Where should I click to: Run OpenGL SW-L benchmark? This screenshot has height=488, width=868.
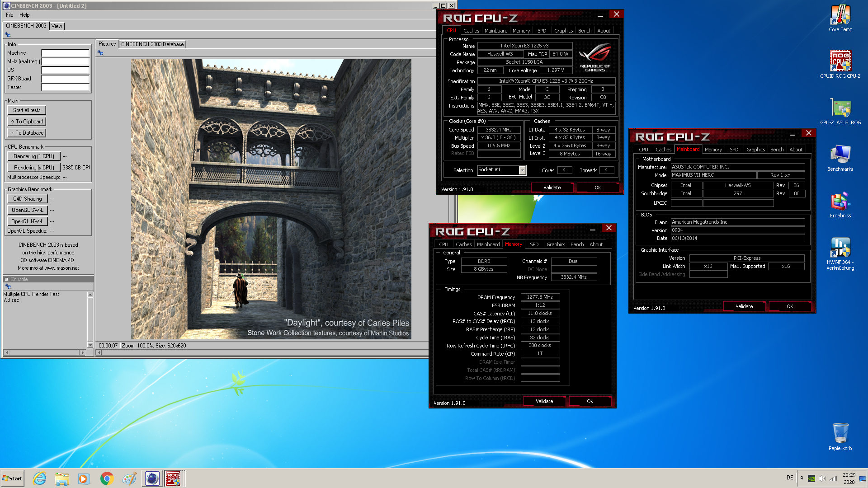click(28, 210)
